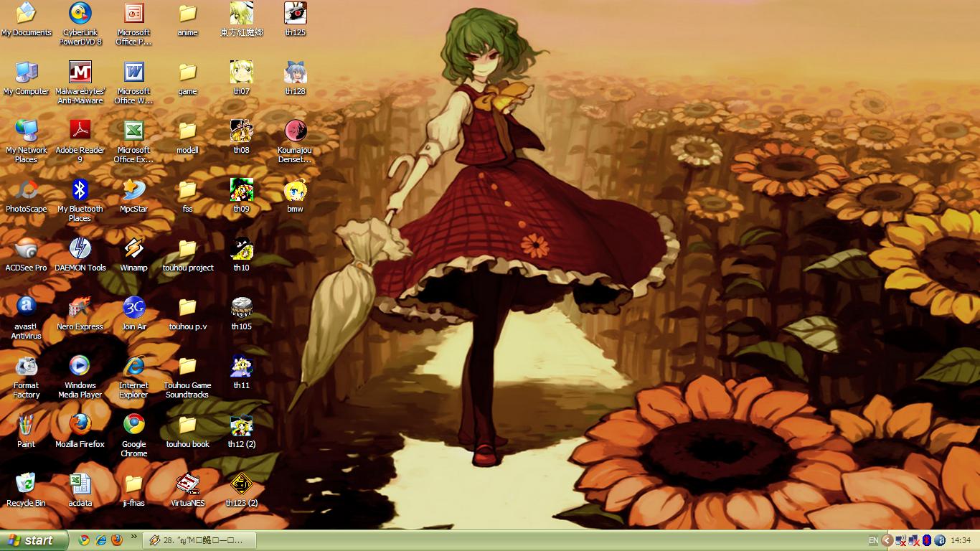Switch to the Winamp taskbar button
The width and height of the screenshot is (980, 551).
[x=199, y=540]
